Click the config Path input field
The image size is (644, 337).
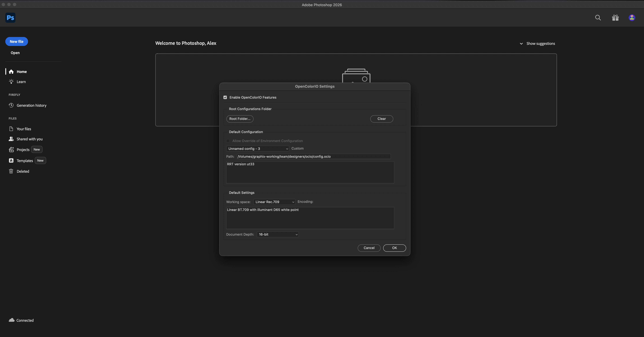click(x=314, y=156)
